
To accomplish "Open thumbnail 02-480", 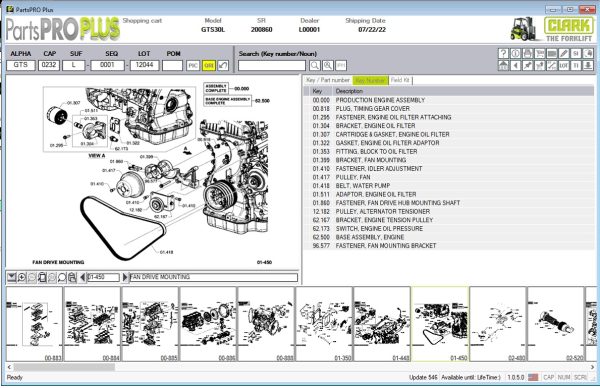I will [498, 324].
